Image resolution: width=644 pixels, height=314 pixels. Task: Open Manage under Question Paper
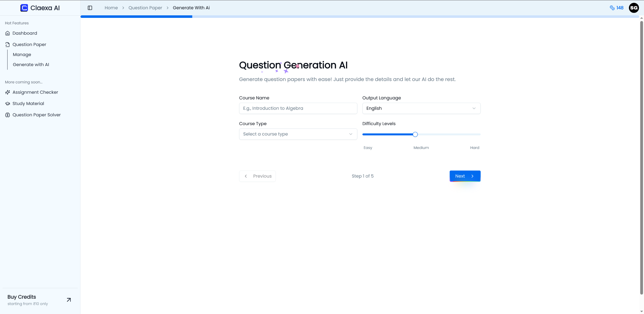(22, 55)
